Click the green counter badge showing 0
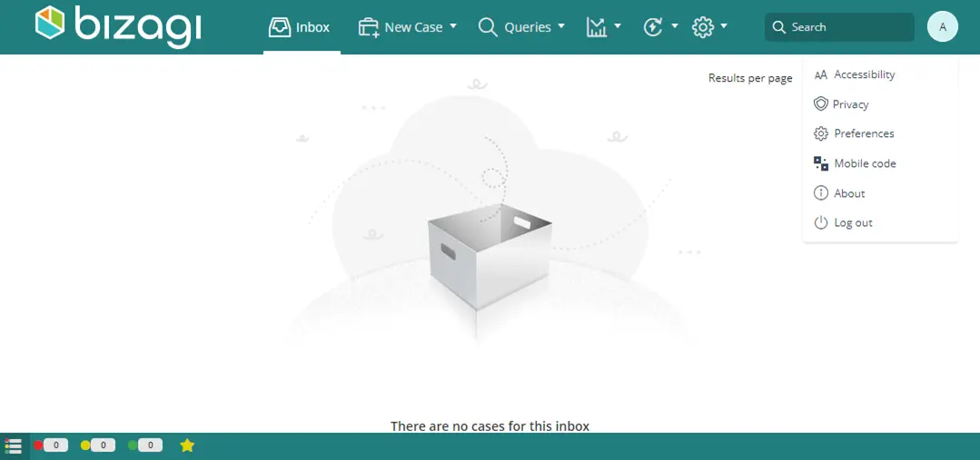Viewport: 980px width, 460px height. [150, 445]
